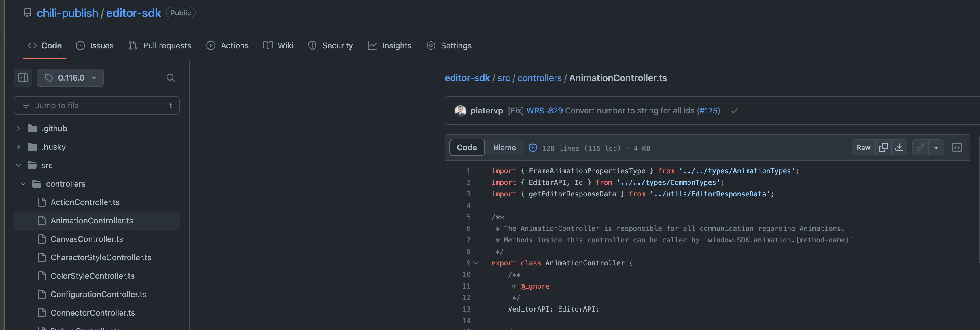Viewport: 980px width, 330px height.
Task: Collapse the file tree side panel
Action: (23, 77)
